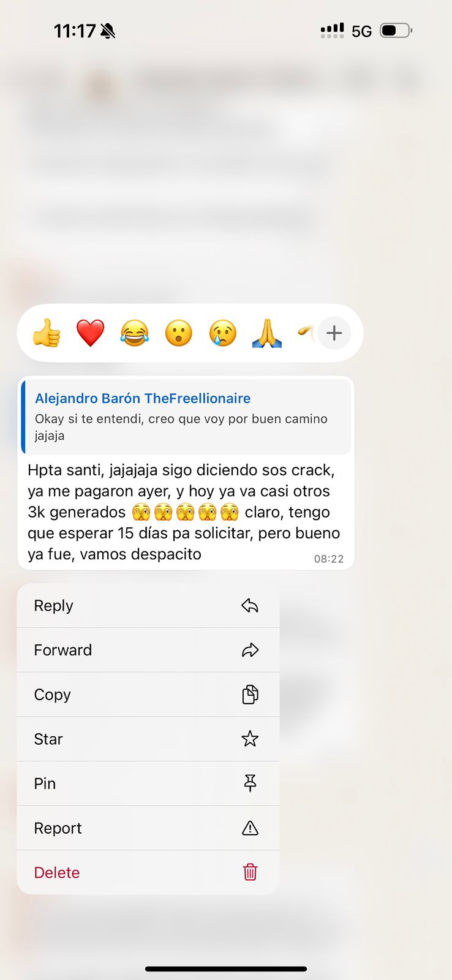Pin the selected message
The image size is (452, 980).
tap(148, 783)
